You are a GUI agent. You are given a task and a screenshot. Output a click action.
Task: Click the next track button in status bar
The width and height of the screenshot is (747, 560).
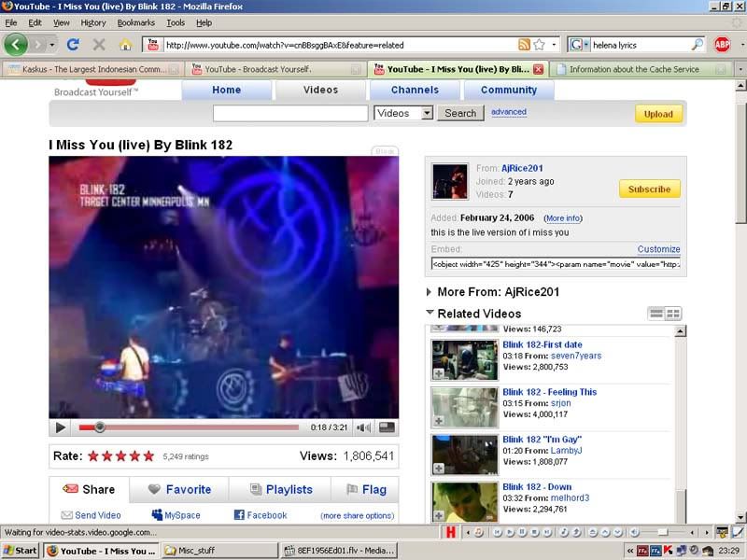[547, 532]
